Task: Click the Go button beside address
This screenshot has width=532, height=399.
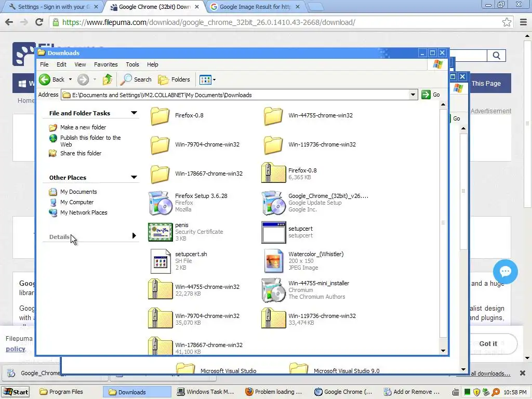Action: click(x=431, y=95)
